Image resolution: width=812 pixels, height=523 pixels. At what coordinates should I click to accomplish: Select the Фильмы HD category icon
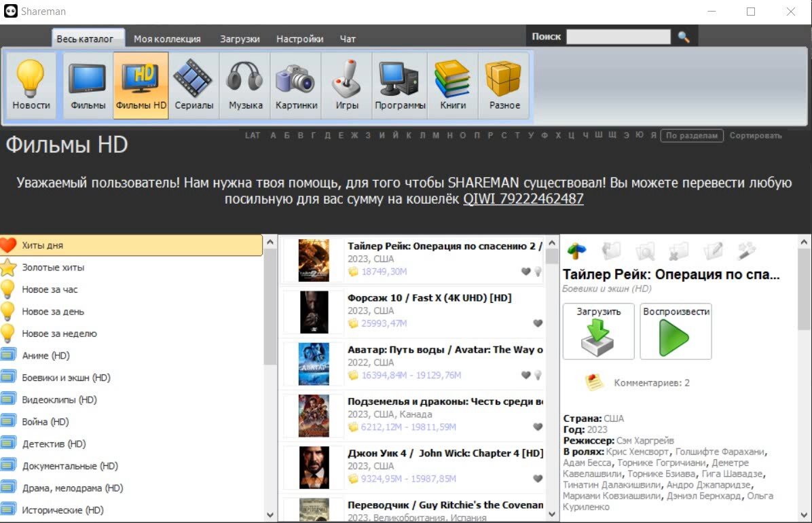[141, 86]
